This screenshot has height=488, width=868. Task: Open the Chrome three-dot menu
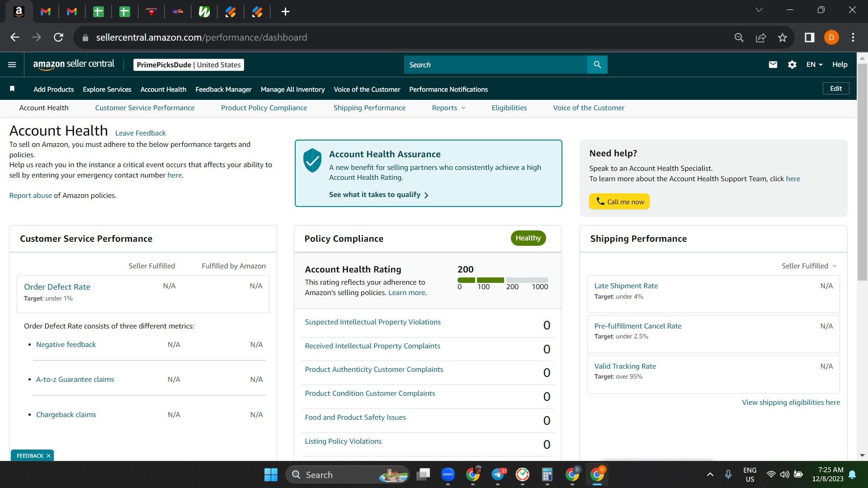click(853, 38)
